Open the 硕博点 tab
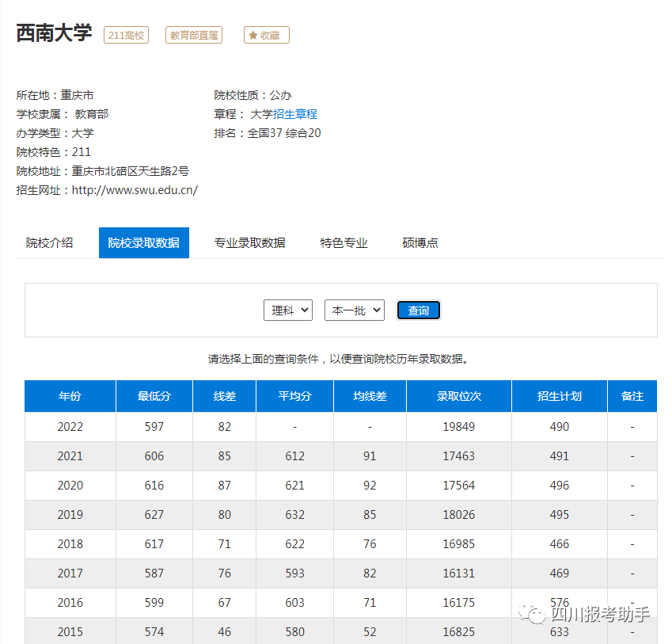 (x=420, y=242)
